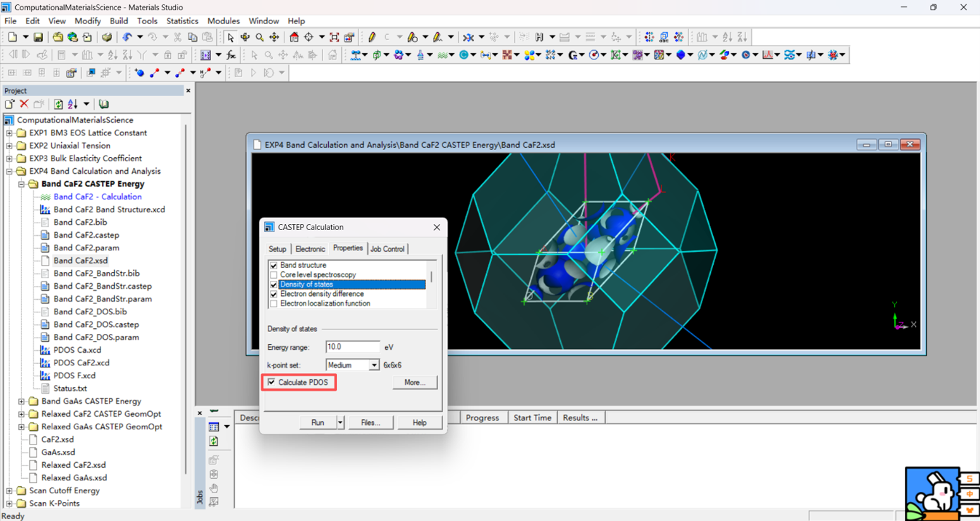Open the fx function icon
The height and width of the screenshot is (521, 980).
point(231,55)
